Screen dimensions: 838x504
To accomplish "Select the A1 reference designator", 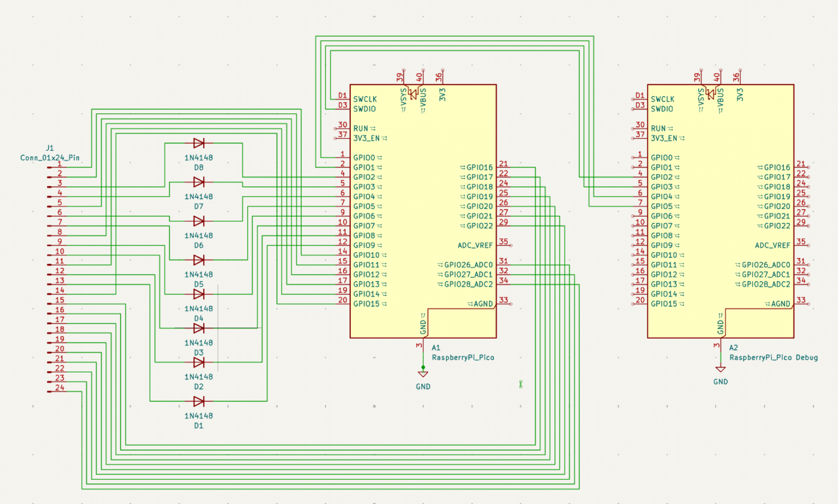I will coord(436,348).
